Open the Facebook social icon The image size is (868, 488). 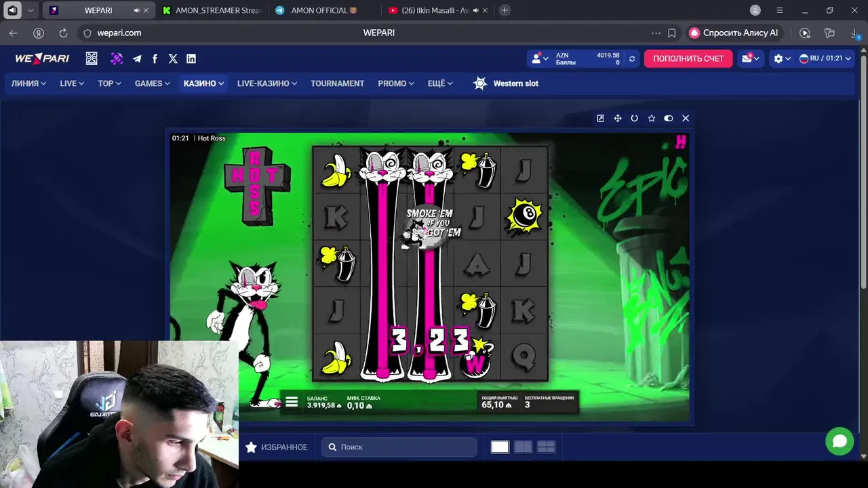click(155, 59)
